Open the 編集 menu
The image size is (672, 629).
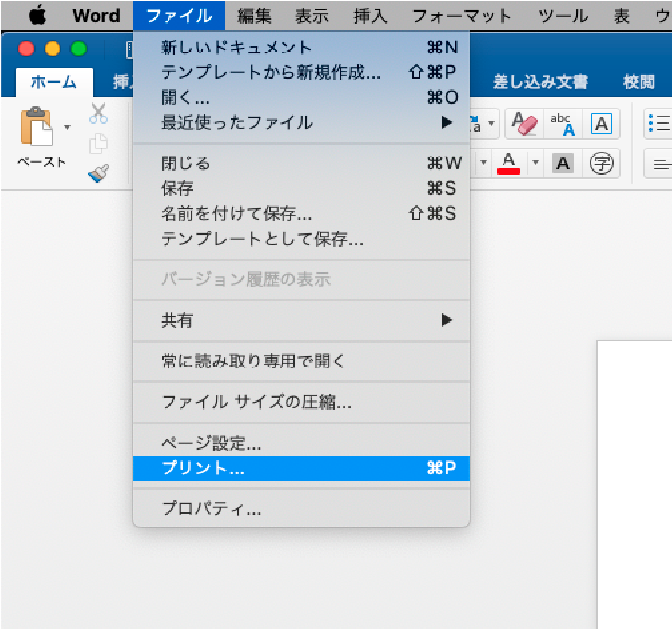tap(254, 16)
